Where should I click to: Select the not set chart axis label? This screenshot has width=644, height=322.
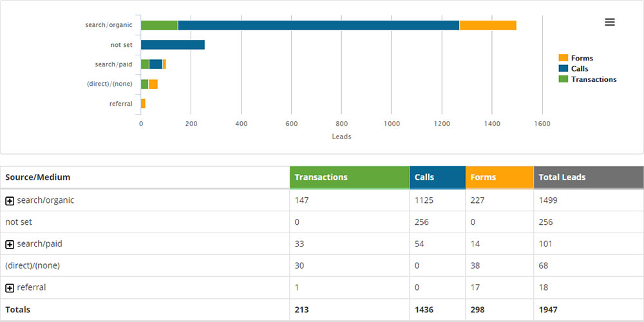click(x=122, y=45)
